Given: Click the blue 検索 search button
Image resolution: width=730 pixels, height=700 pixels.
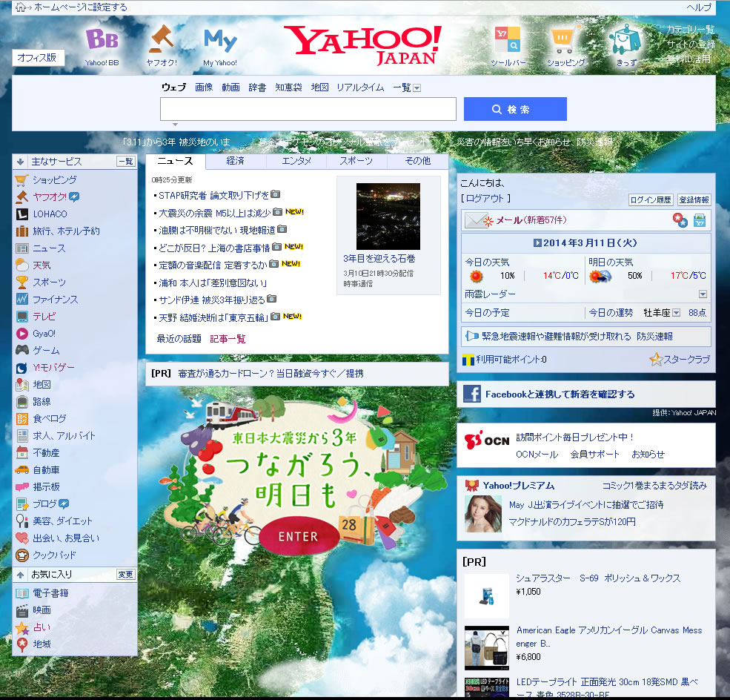Looking at the screenshot, I should pyautogui.click(x=515, y=109).
